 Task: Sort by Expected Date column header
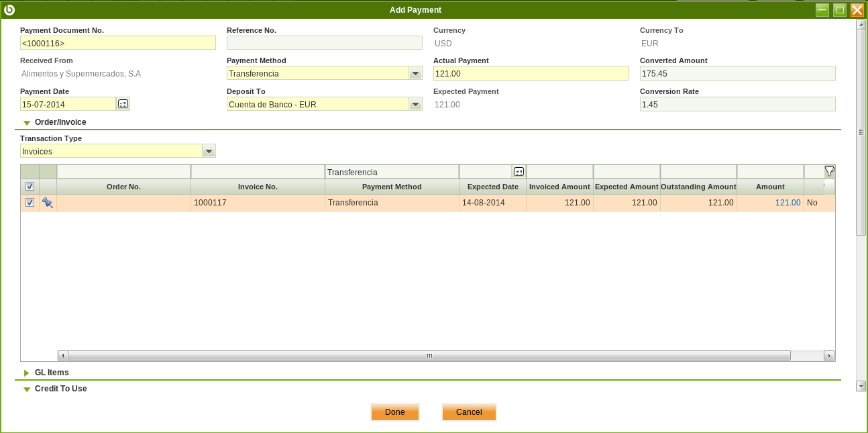click(492, 187)
